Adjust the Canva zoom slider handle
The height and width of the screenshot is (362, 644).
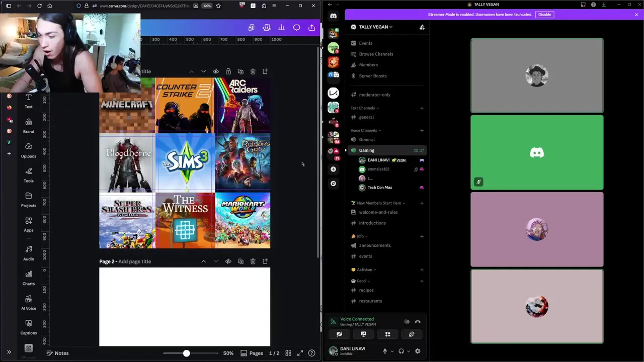point(186,353)
